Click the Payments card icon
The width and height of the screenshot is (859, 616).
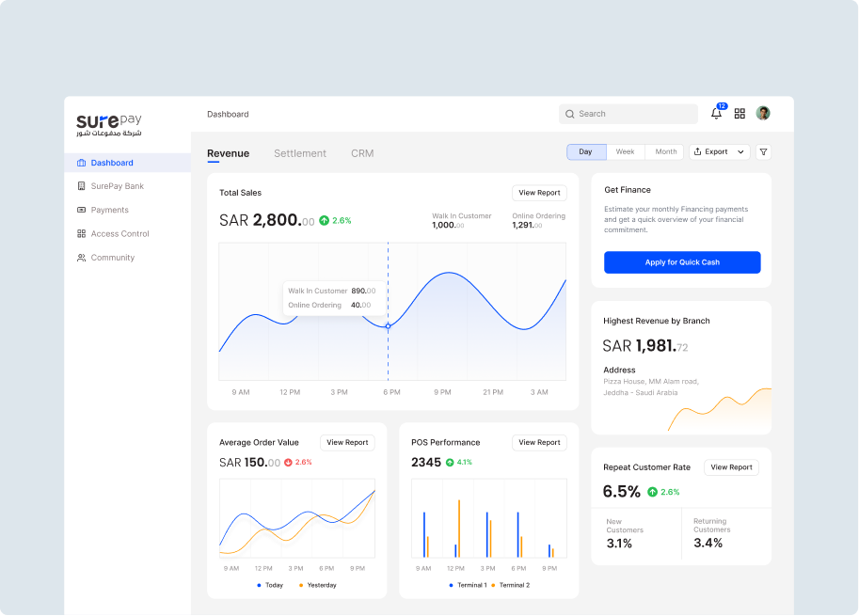82,210
